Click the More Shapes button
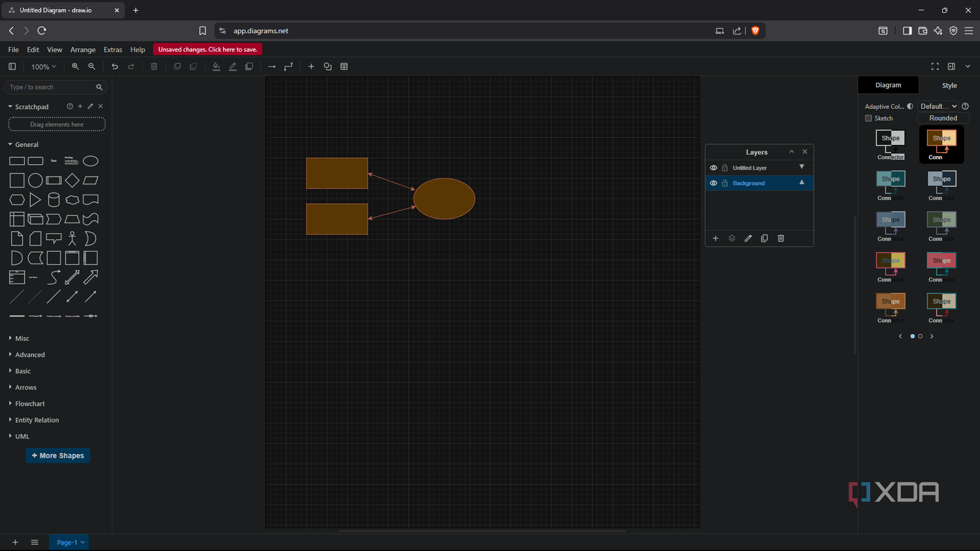The image size is (980, 551). click(x=57, y=456)
